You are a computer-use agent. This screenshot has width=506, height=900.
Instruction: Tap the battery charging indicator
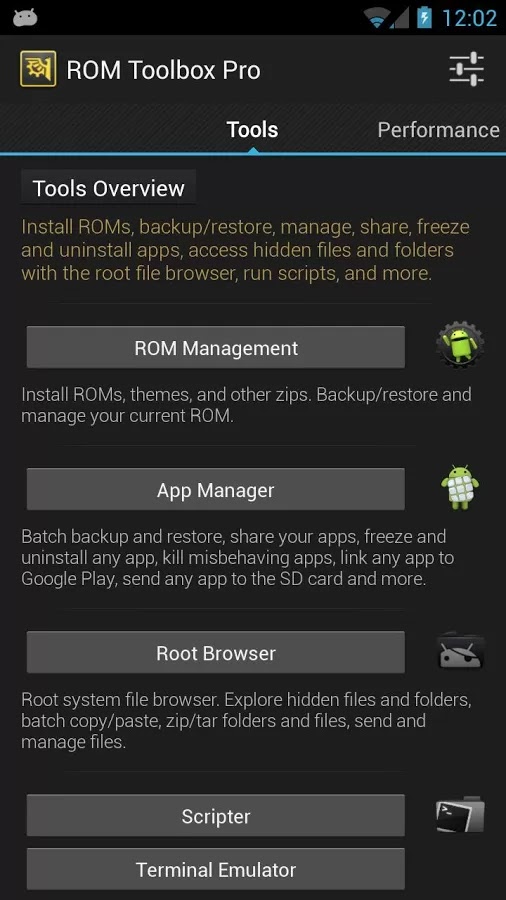[x=425, y=18]
